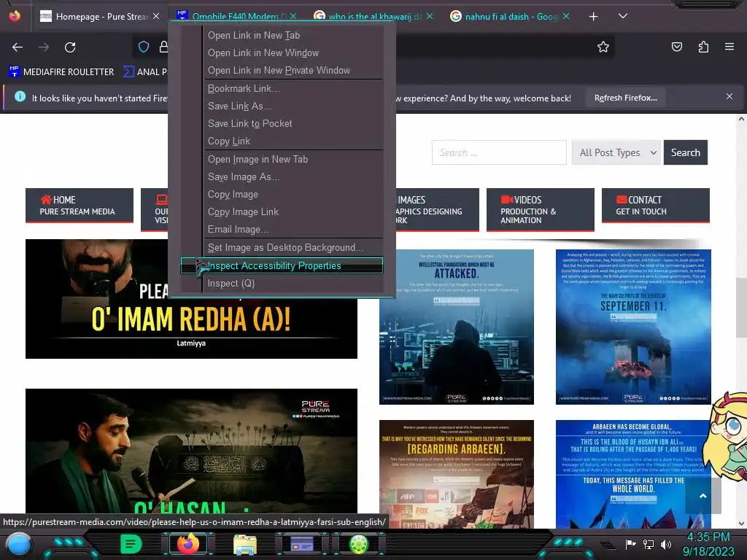Click the dark Search button

[x=686, y=152]
